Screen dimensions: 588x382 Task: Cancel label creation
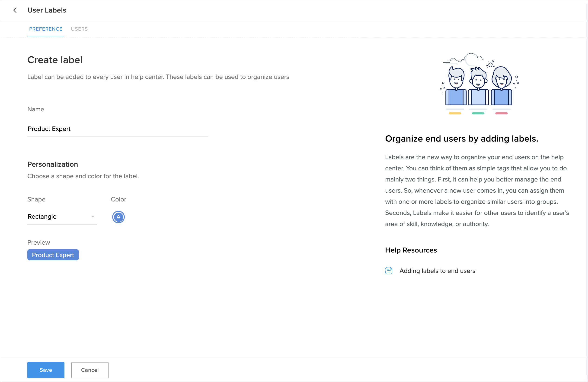tap(90, 370)
